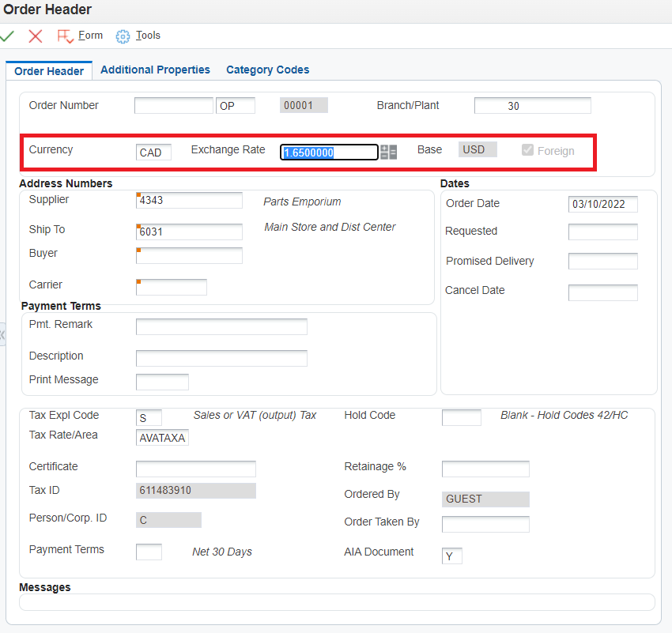Click the Form exit icon
The width and height of the screenshot is (672, 633).
(x=65, y=36)
